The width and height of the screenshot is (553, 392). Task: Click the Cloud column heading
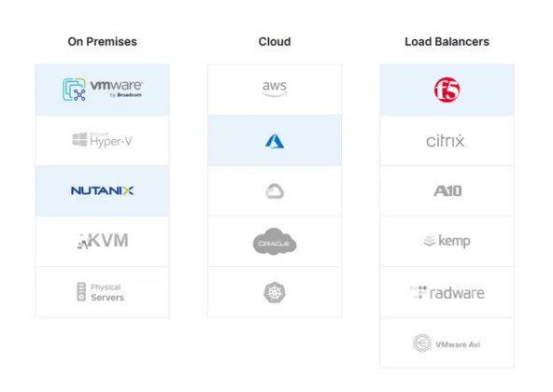point(275,42)
